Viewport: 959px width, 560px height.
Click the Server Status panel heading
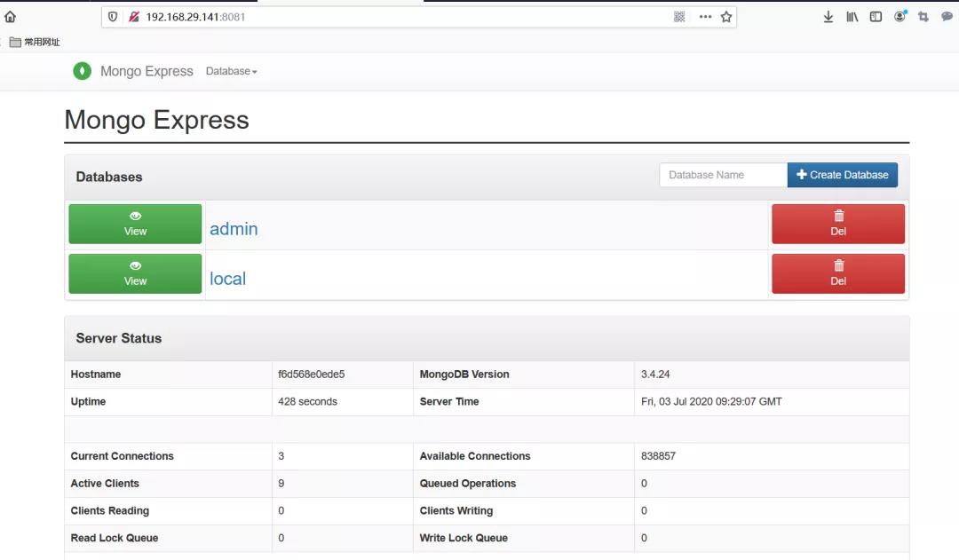[x=119, y=338]
